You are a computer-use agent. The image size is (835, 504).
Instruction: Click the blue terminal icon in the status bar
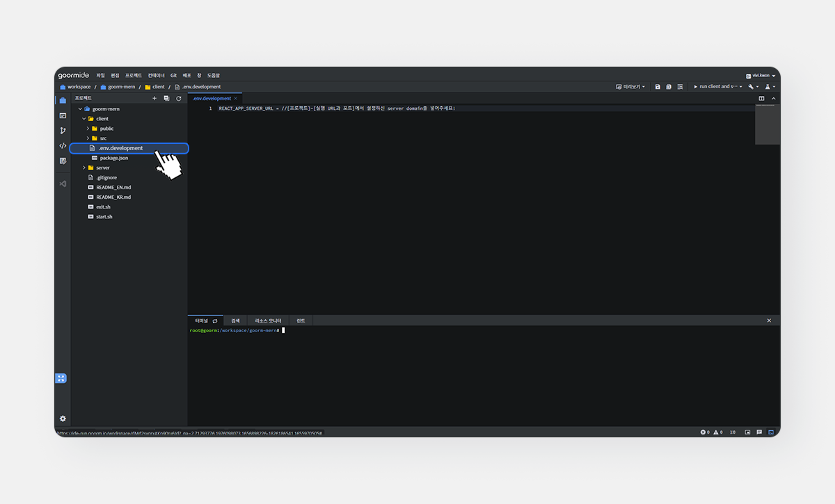coord(771,432)
